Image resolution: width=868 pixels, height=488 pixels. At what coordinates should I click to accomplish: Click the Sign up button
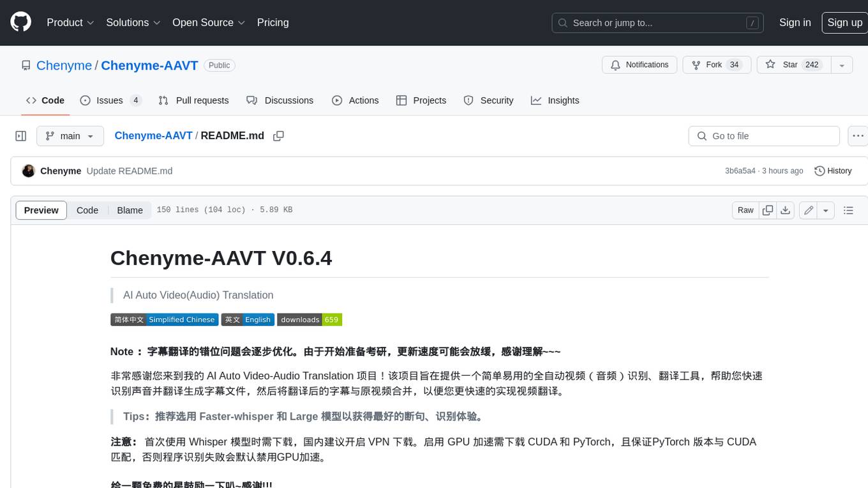(844, 22)
